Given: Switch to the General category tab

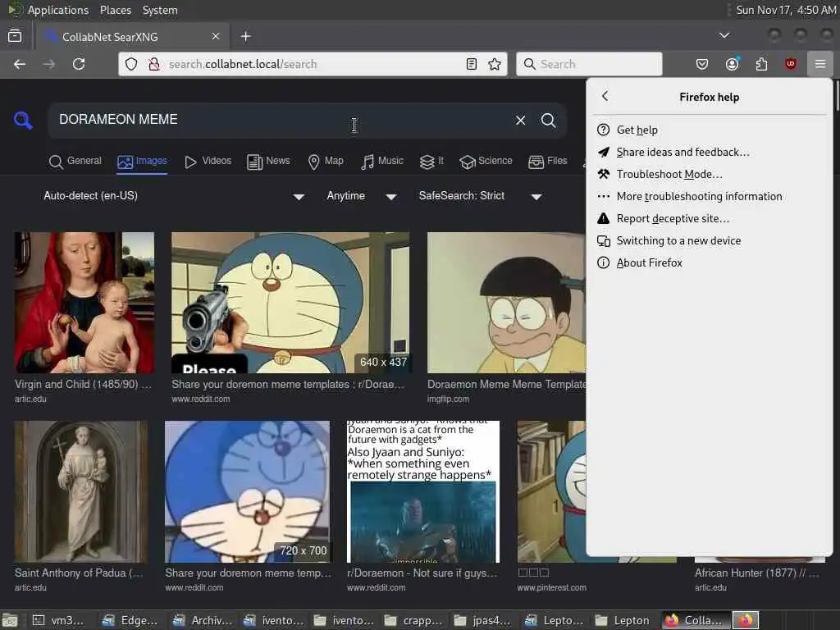Looking at the screenshot, I should coord(75,162).
